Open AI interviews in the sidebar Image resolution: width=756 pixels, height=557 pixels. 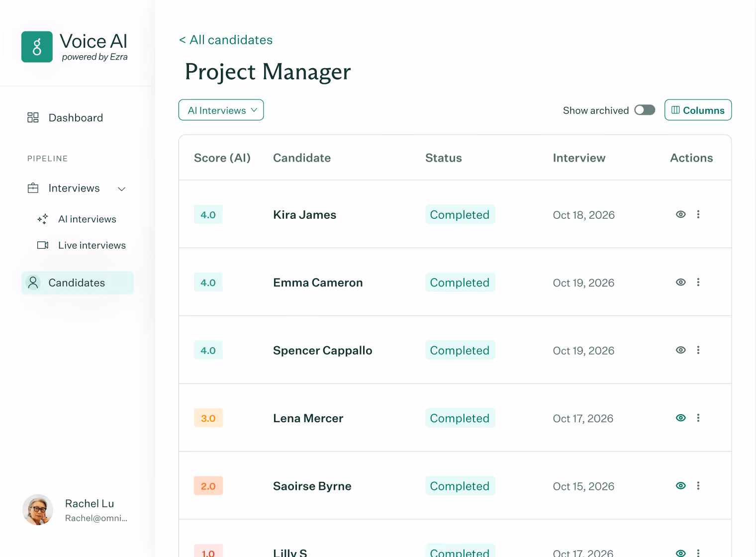click(87, 219)
